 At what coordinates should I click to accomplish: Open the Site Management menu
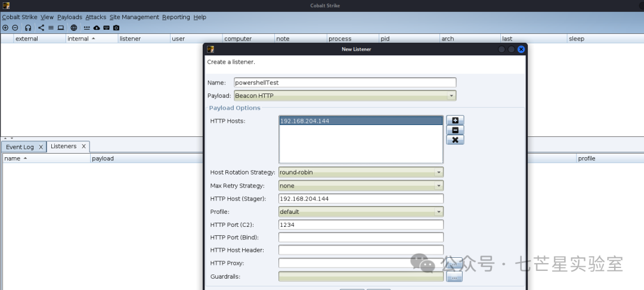click(x=134, y=17)
